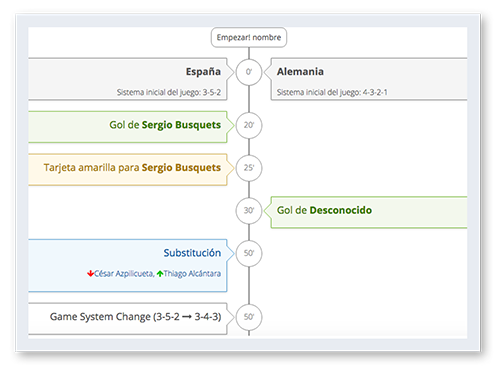This screenshot has height=373, width=500.
Task: Open the España team card
Action: tap(128, 79)
